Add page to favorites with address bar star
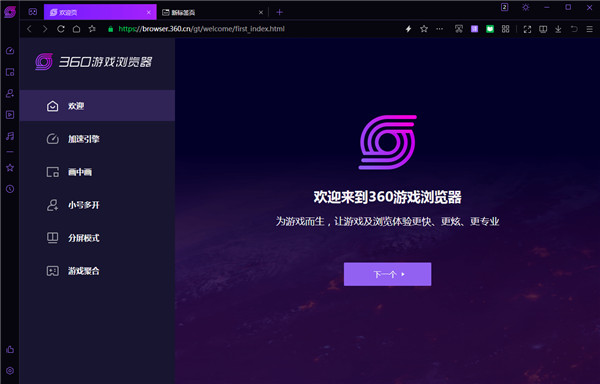The height and width of the screenshot is (384, 600). click(424, 29)
